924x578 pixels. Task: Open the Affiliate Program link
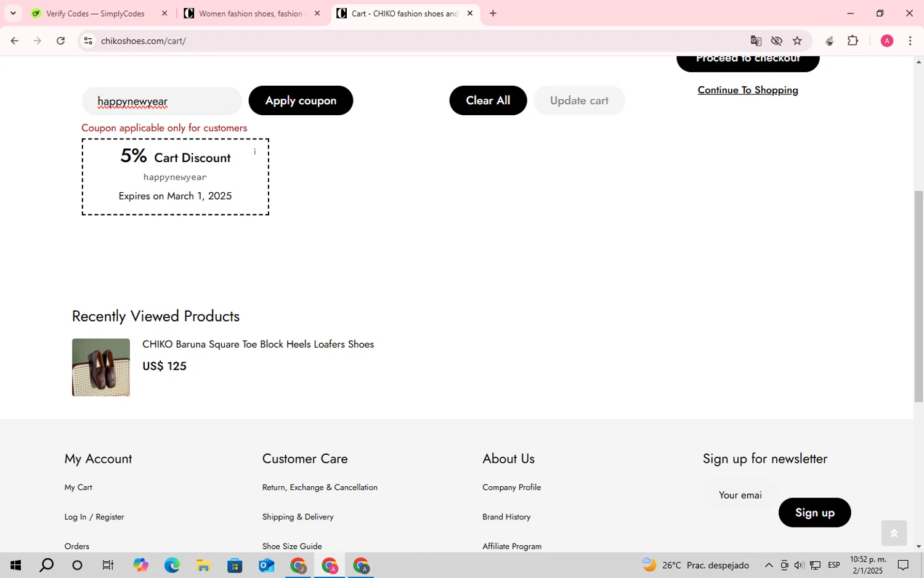click(x=512, y=547)
